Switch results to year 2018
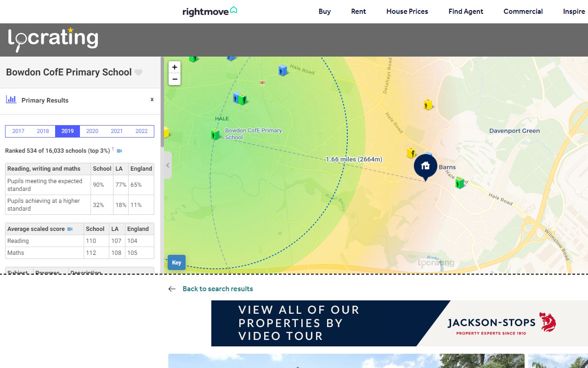 (x=43, y=131)
